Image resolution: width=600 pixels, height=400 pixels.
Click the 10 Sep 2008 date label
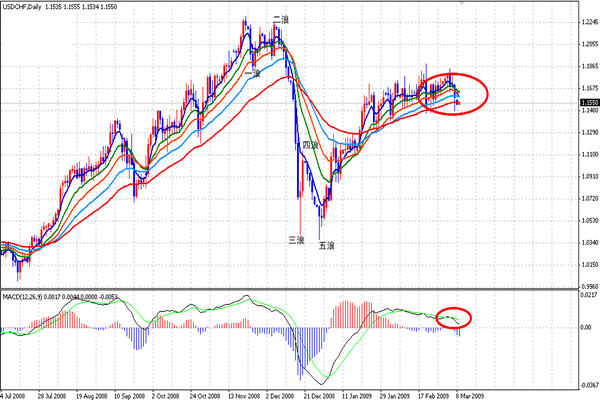click(x=130, y=396)
